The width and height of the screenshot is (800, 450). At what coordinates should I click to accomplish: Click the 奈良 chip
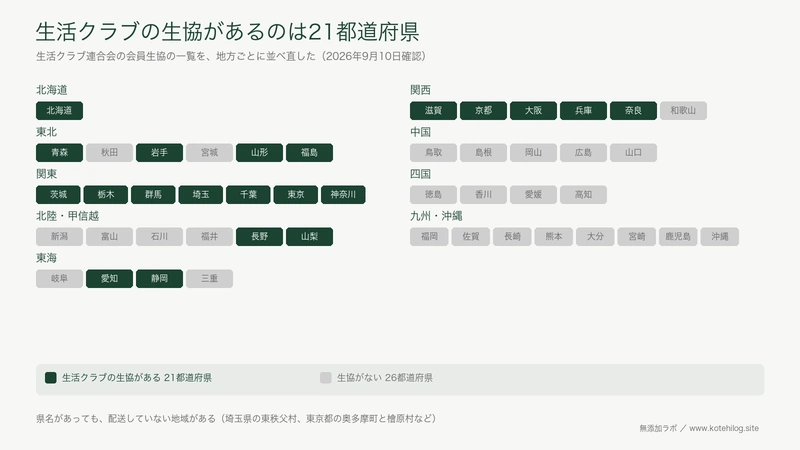click(x=633, y=111)
